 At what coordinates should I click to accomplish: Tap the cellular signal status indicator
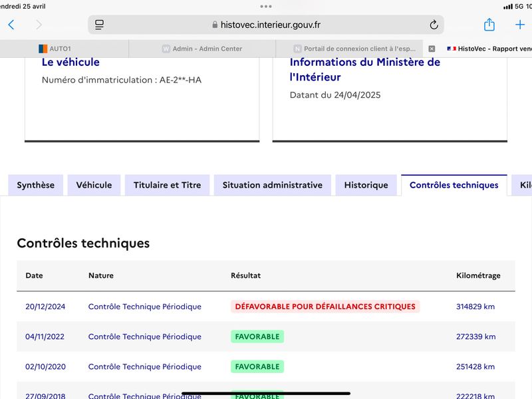pyautogui.click(x=508, y=7)
